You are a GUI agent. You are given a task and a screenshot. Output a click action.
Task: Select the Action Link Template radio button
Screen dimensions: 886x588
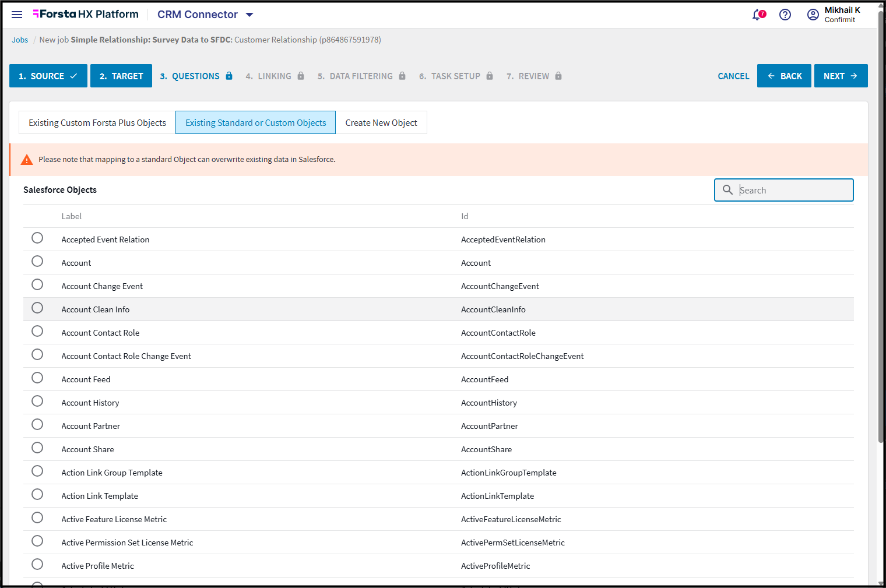(37, 494)
